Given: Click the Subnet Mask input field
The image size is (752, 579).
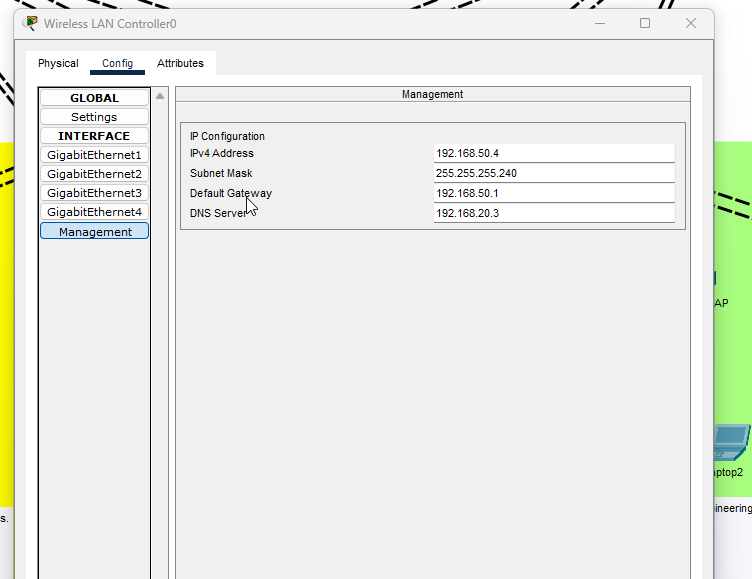Looking at the screenshot, I should click(x=553, y=173).
